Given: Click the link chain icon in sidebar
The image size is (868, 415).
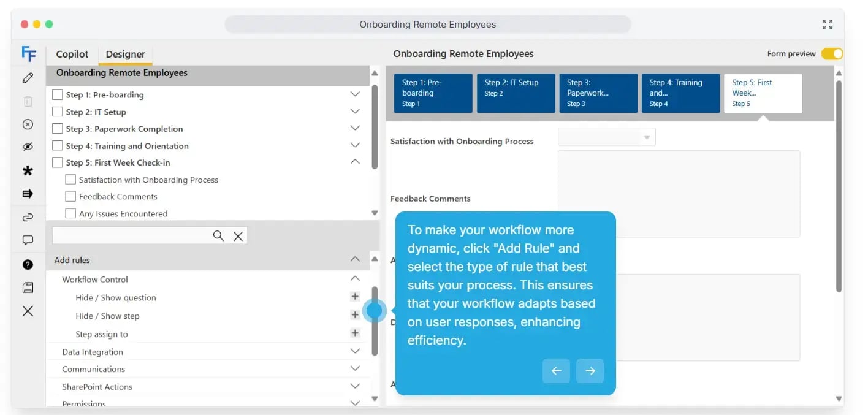Looking at the screenshot, I should (x=28, y=217).
